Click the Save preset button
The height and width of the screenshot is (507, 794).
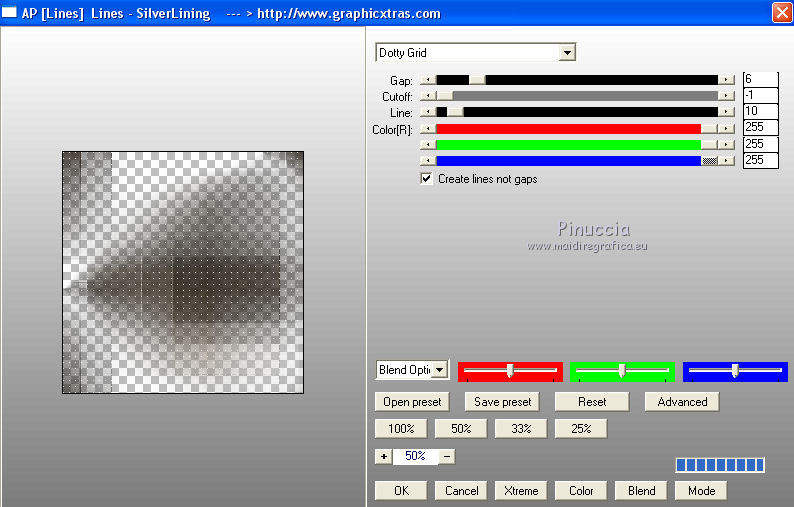(x=502, y=402)
